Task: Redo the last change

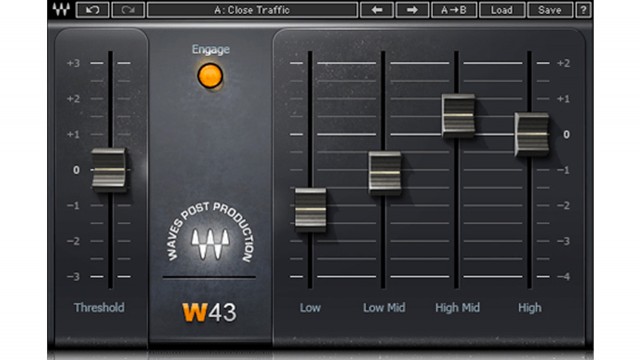Action: point(128,10)
